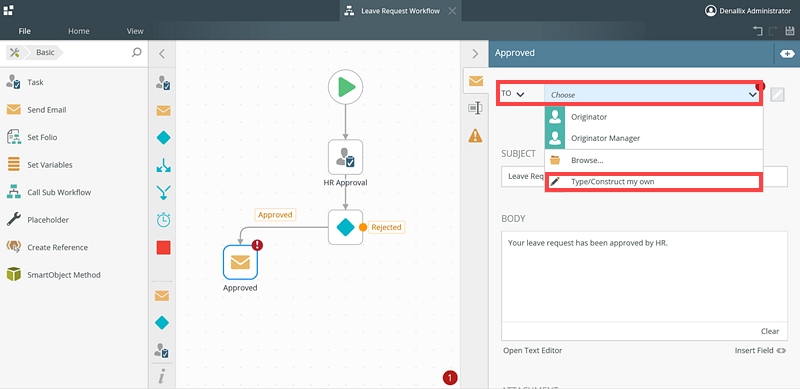Collapse the toolbox panel with left chevron

(x=162, y=54)
